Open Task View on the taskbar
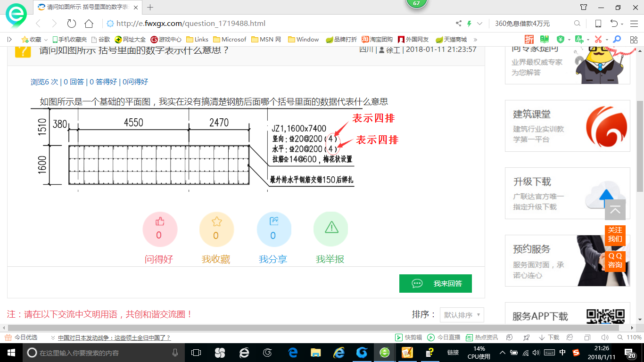The width and height of the screenshot is (644, 362). point(196,353)
